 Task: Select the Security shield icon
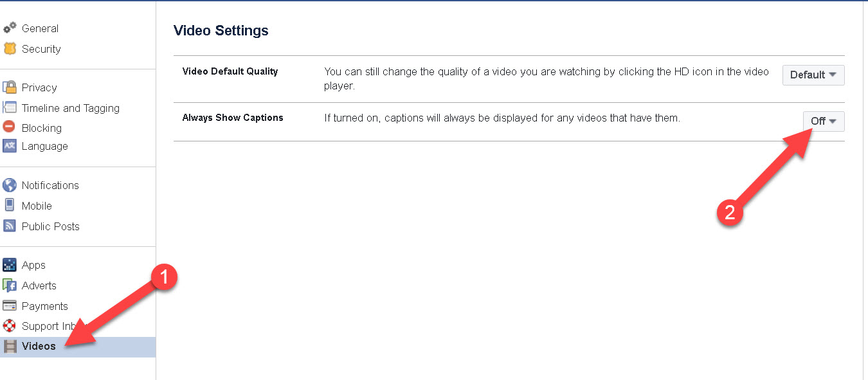point(10,49)
